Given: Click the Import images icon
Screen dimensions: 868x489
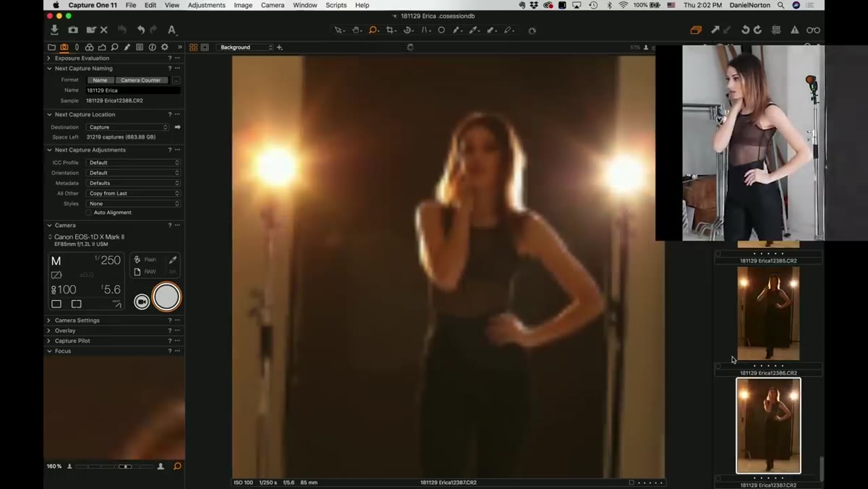Looking at the screenshot, I should click(x=54, y=30).
